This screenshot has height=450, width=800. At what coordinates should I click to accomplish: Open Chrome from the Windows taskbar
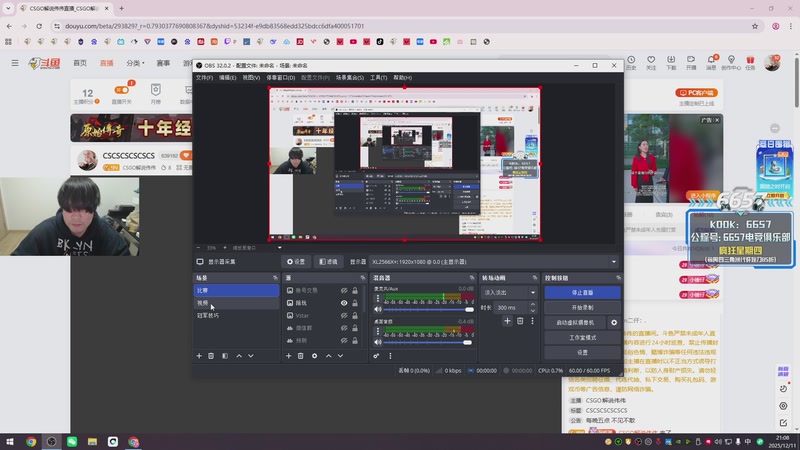click(31, 441)
